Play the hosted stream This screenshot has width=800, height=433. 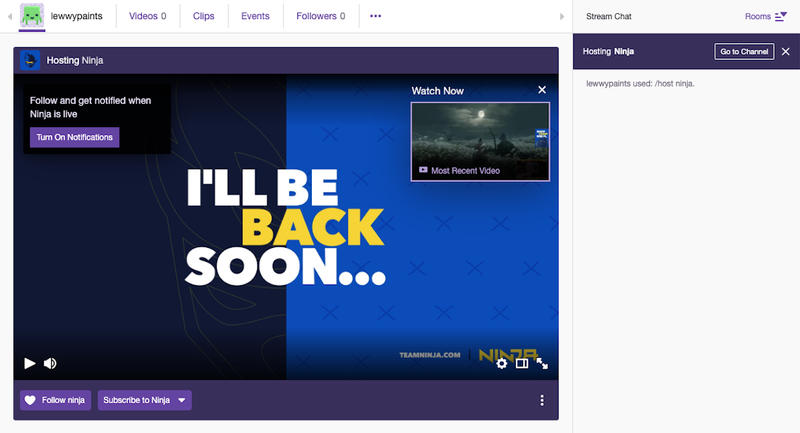[30, 363]
